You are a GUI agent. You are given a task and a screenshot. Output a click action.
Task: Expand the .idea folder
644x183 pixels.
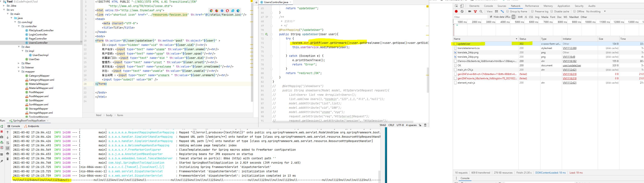click(4, 6)
